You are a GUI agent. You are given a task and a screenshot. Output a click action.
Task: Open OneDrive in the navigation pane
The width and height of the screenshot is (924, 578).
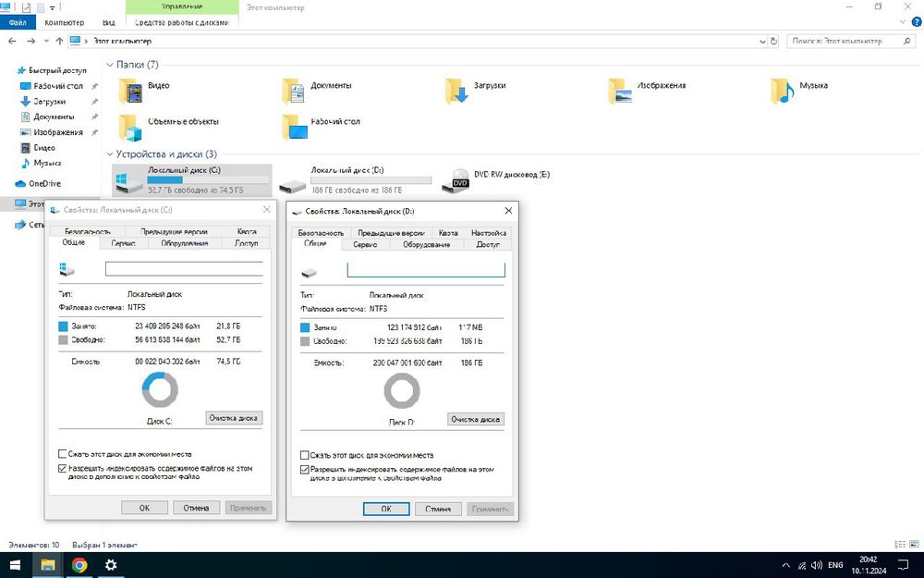[x=38, y=183]
